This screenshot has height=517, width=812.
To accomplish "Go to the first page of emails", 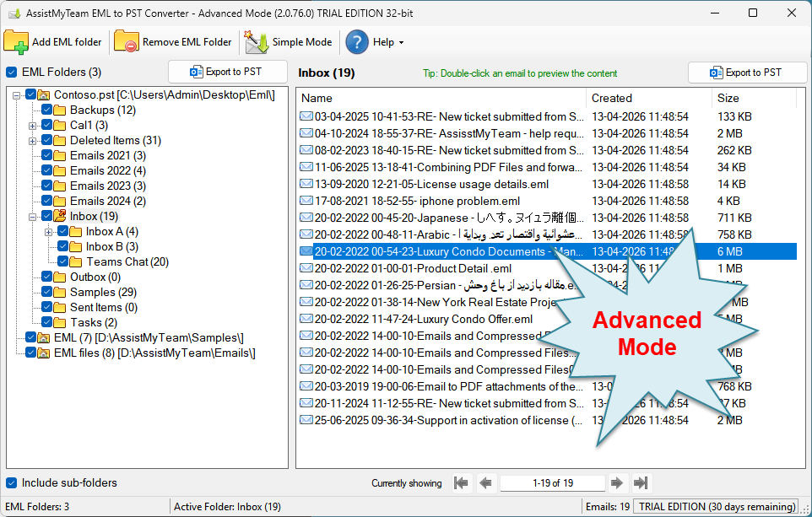I will pos(461,483).
